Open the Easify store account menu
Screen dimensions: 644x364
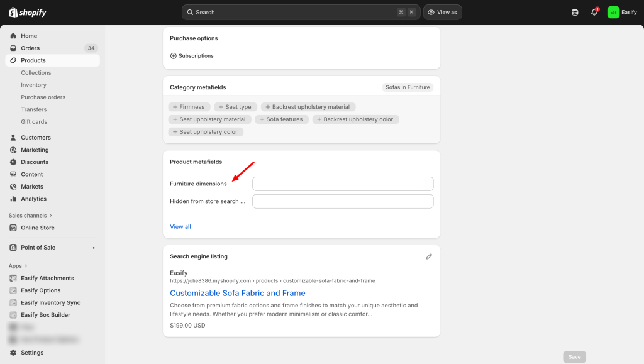point(621,13)
